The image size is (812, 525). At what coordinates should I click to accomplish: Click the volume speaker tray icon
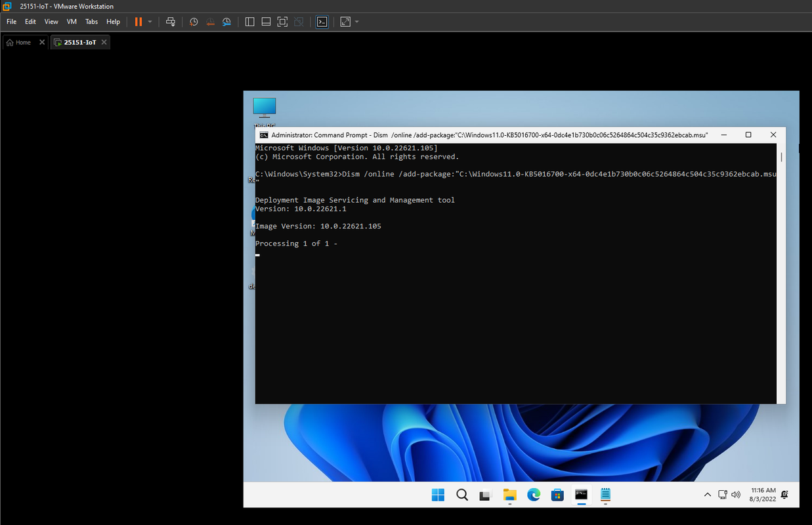click(736, 495)
